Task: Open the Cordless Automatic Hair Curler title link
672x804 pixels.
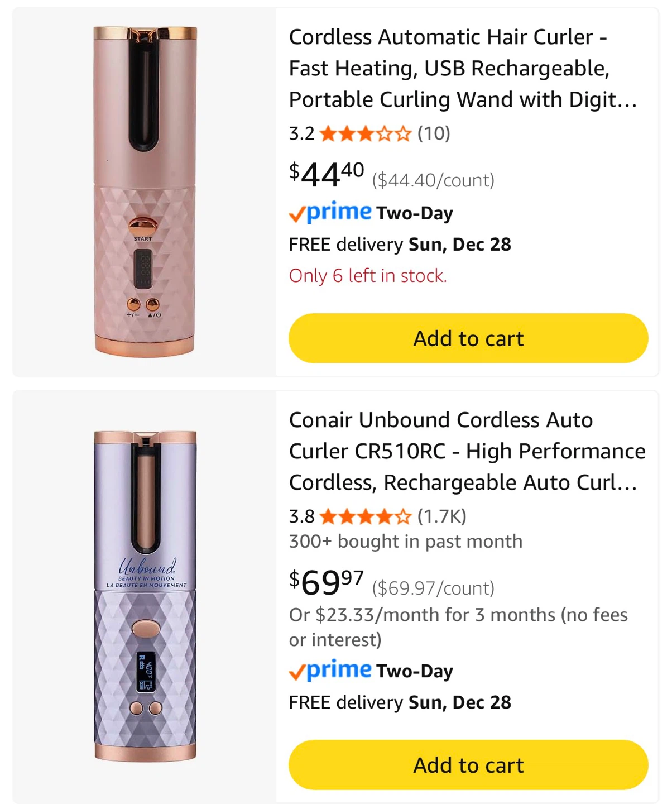Action: point(463,68)
